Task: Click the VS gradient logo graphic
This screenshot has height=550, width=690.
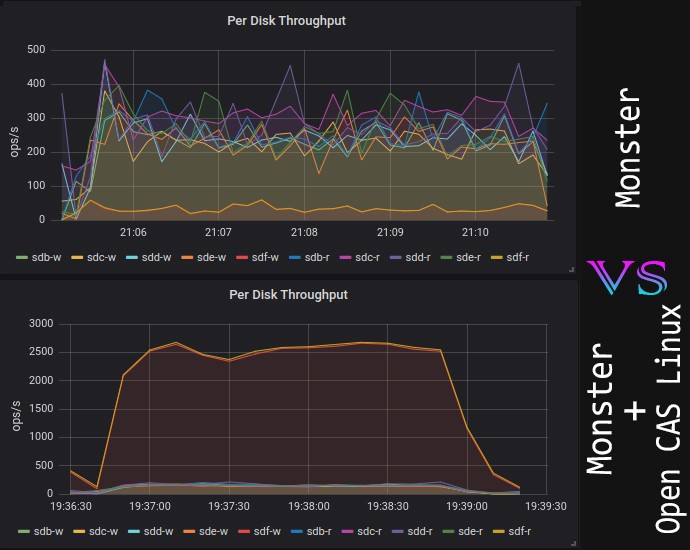Action: click(x=627, y=277)
